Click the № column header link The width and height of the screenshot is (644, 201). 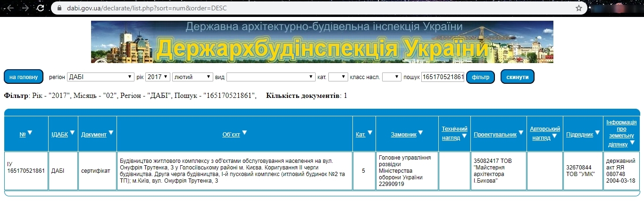23,135
